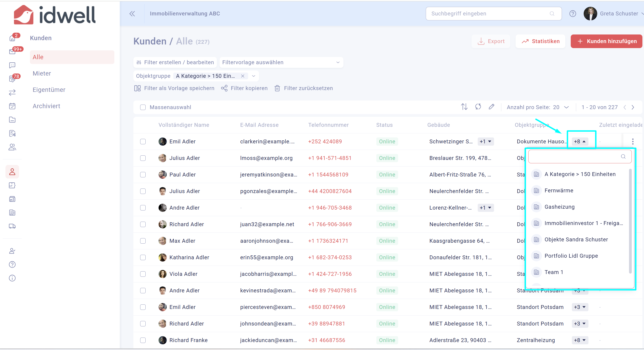Click the sort arrows icon in table toolbar
This screenshot has width=644, height=350.
(464, 107)
